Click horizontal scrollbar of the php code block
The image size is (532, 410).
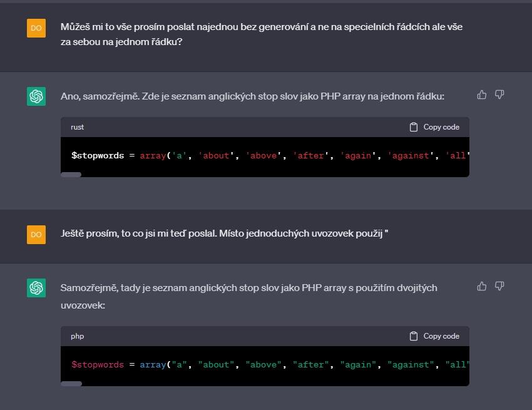tap(71, 384)
